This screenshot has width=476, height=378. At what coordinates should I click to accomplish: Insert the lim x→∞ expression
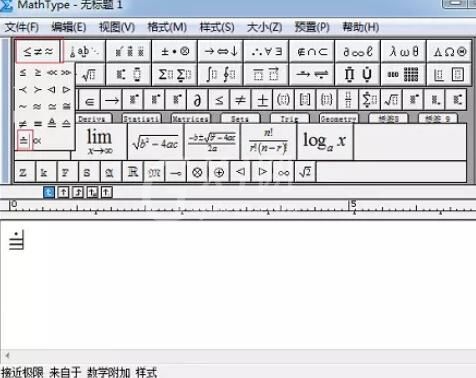(99, 142)
